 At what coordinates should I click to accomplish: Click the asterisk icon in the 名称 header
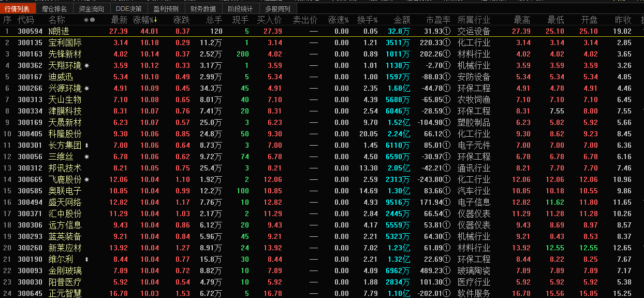(86, 20)
